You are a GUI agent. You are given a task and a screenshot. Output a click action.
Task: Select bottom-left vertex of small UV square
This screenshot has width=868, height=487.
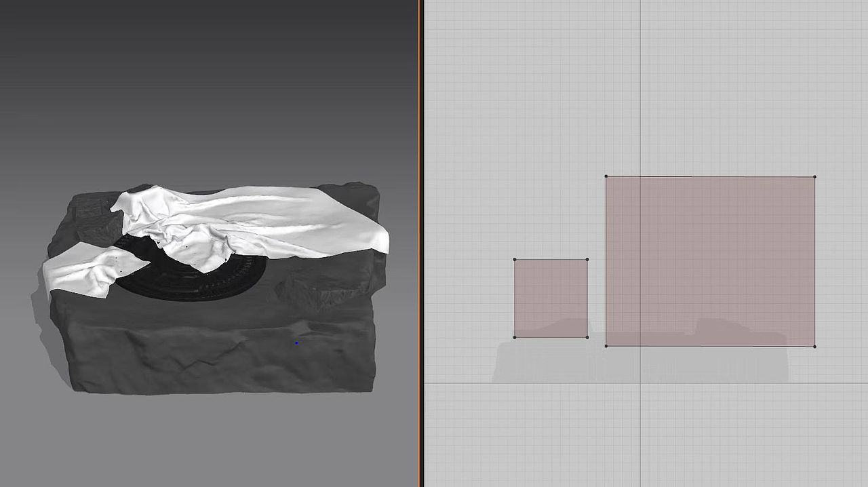pyautogui.click(x=515, y=337)
